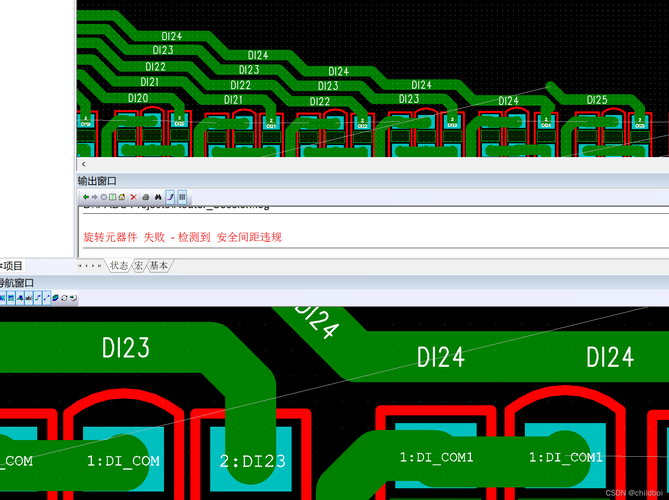Image resolution: width=669 pixels, height=500 pixels.
Task: Click the gray forward arrow in output toolbar
Action: pyautogui.click(x=95, y=197)
